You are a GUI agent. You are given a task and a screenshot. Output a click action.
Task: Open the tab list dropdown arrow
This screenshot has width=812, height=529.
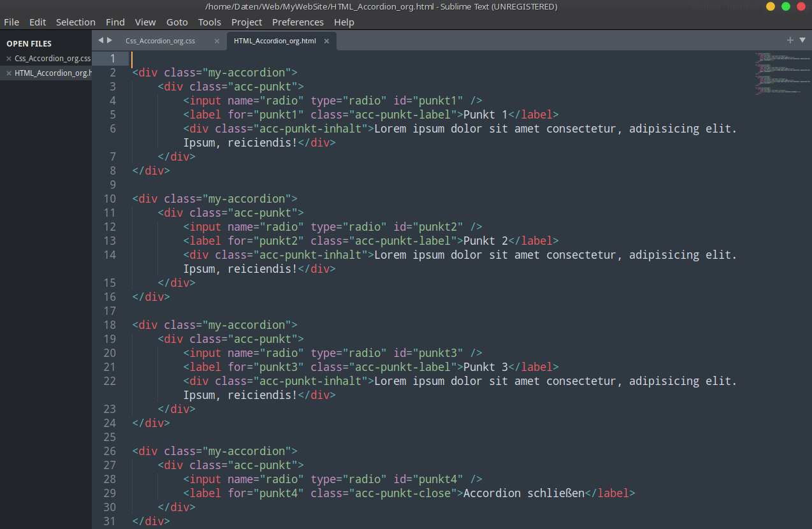pyautogui.click(x=802, y=40)
